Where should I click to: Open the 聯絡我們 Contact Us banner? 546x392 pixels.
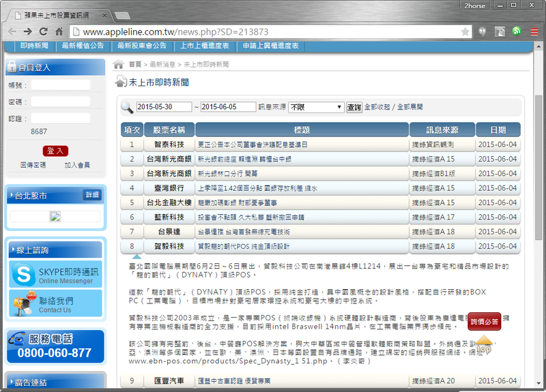coord(56,304)
